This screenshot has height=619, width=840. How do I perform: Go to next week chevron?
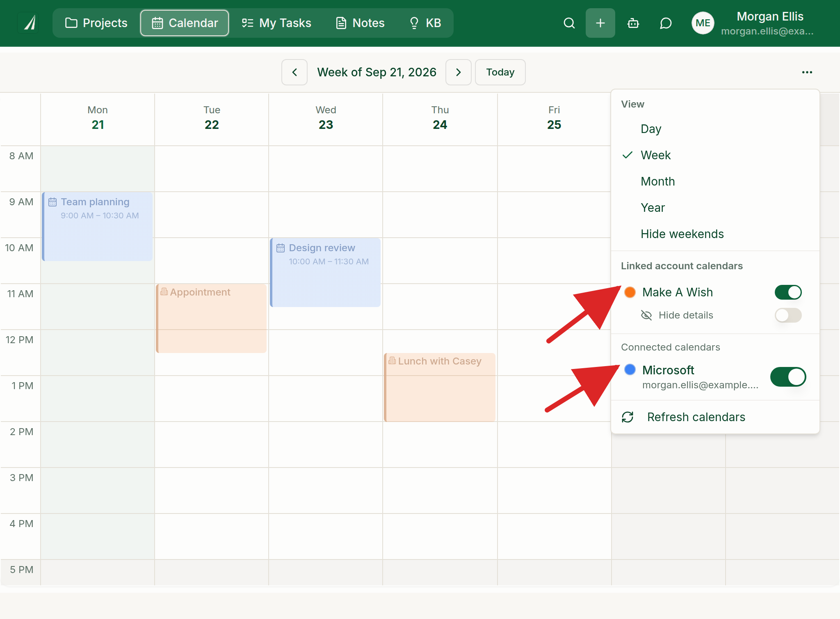point(459,72)
